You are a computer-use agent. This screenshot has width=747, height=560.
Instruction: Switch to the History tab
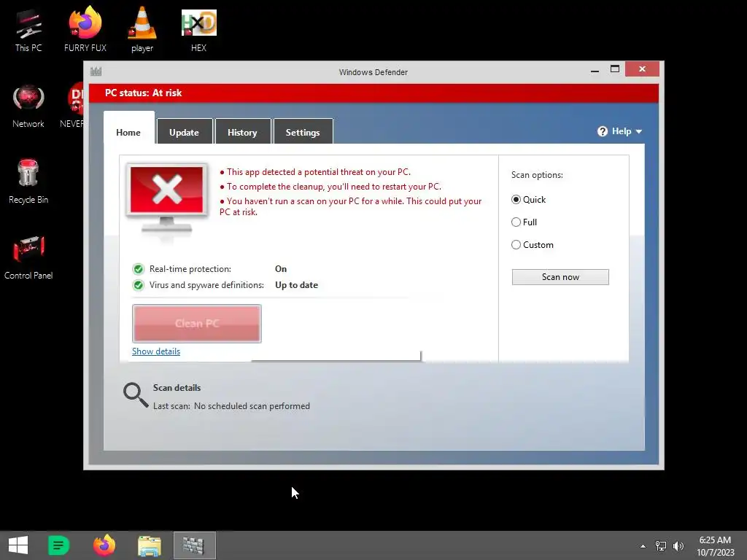coord(242,131)
